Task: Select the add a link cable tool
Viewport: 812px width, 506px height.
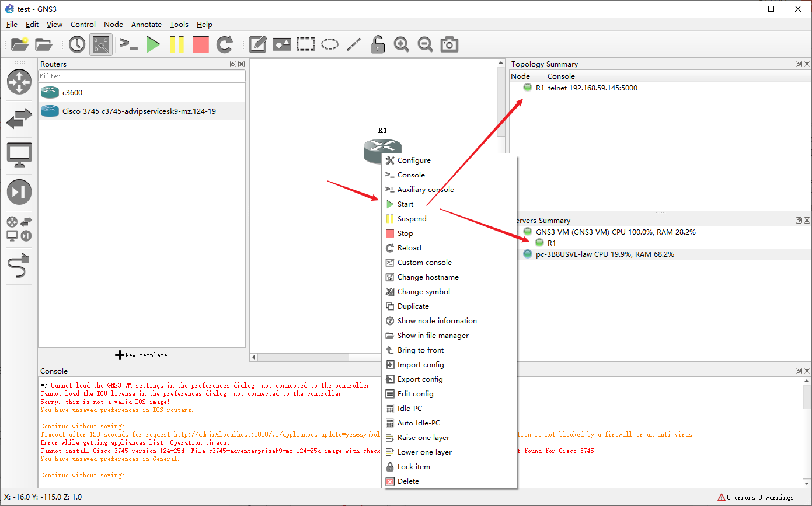Action: pos(19,267)
